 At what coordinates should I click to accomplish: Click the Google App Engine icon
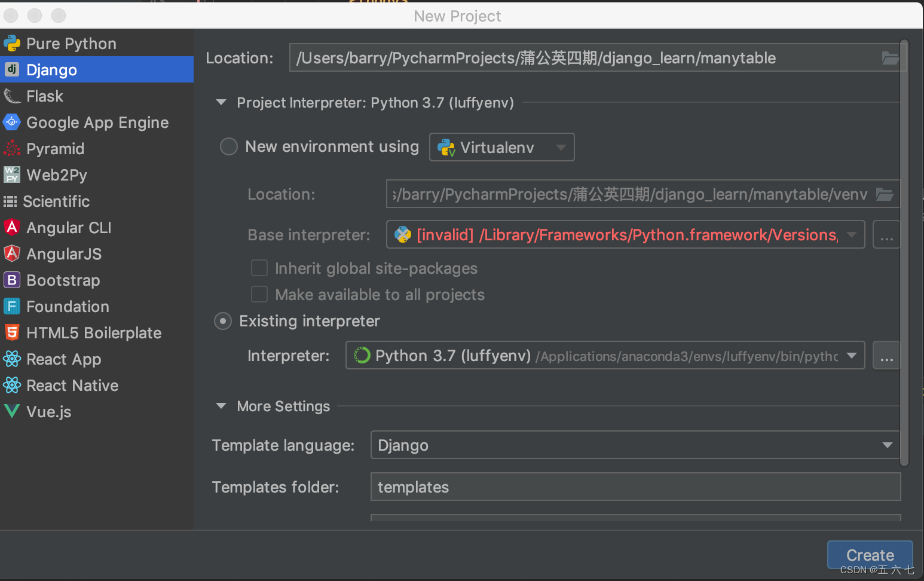point(12,122)
